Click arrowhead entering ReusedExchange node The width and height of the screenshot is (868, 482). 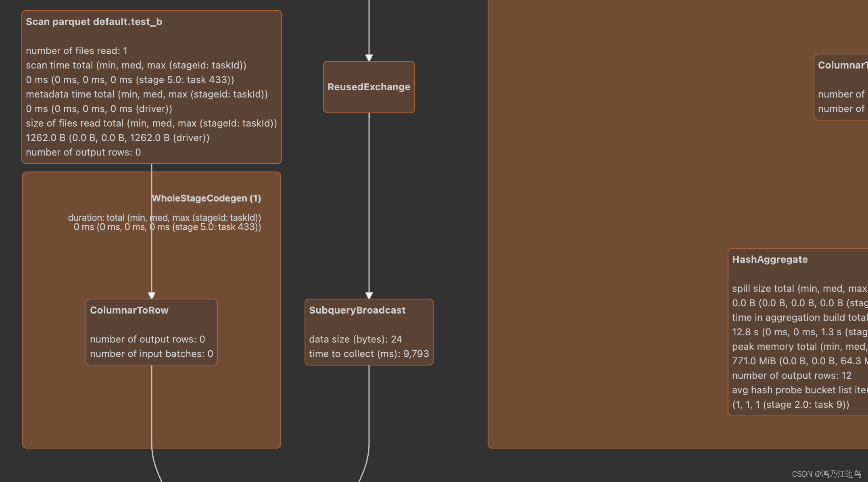[369, 57]
